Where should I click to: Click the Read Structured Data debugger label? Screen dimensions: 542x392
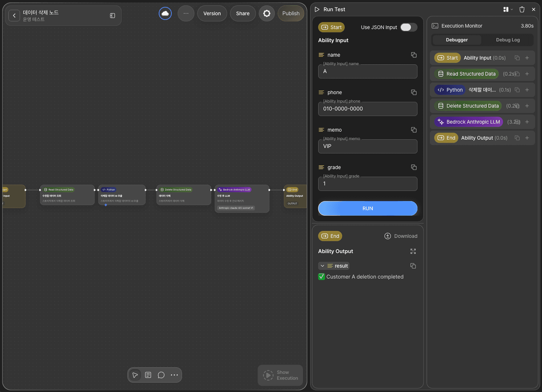pyautogui.click(x=466, y=74)
